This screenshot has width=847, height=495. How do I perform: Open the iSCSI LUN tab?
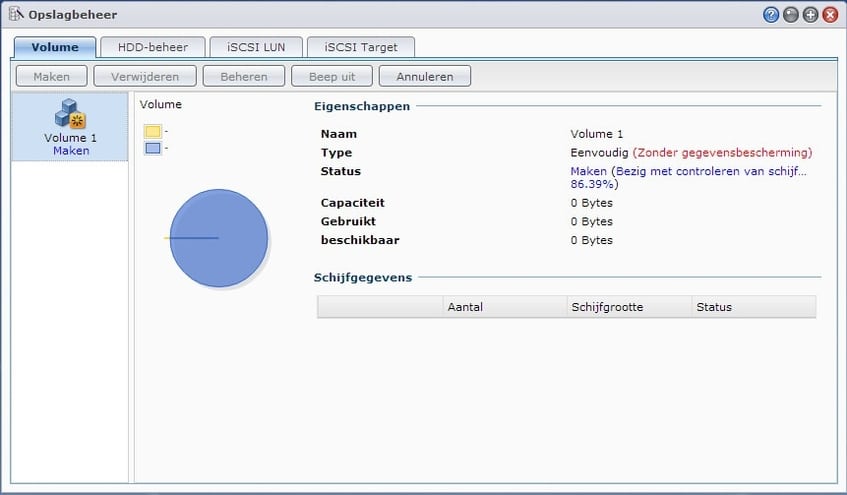click(x=255, y=47)
